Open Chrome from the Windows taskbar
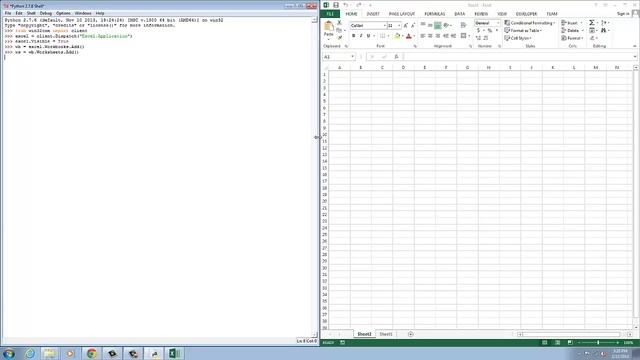The width and height of the screenshot is (640, 360). [91, 353]
